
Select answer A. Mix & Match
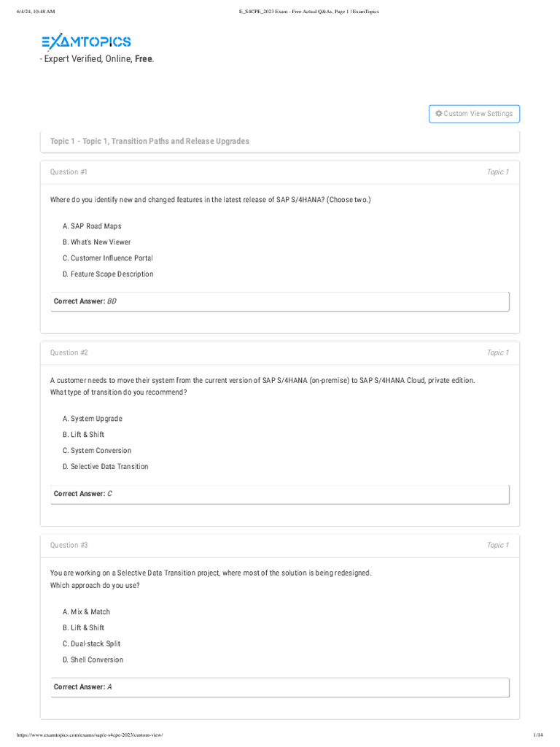tap(86, 612)
